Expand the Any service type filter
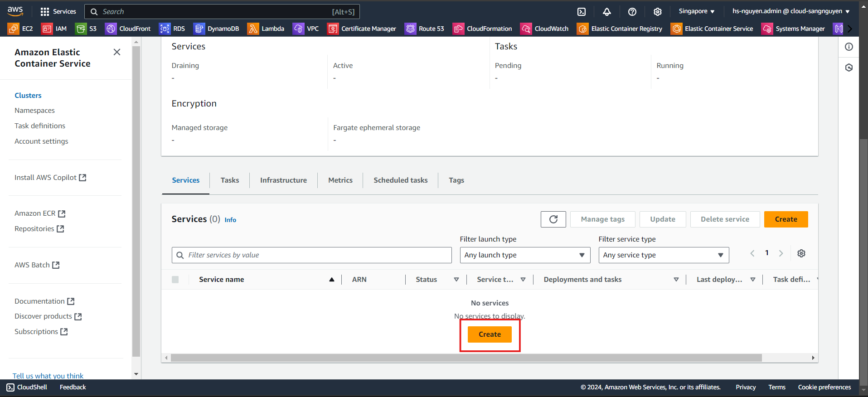Screen dimensions: 868x397 coord(664,255)
